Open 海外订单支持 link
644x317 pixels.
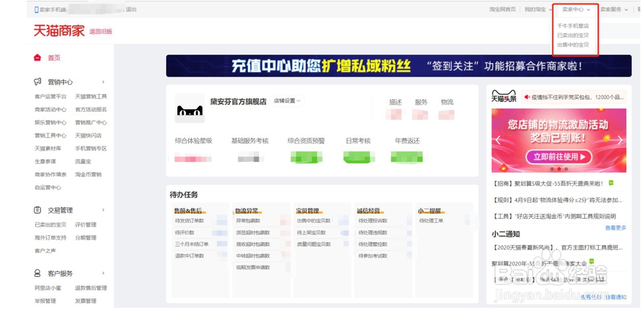pos(50,238)
